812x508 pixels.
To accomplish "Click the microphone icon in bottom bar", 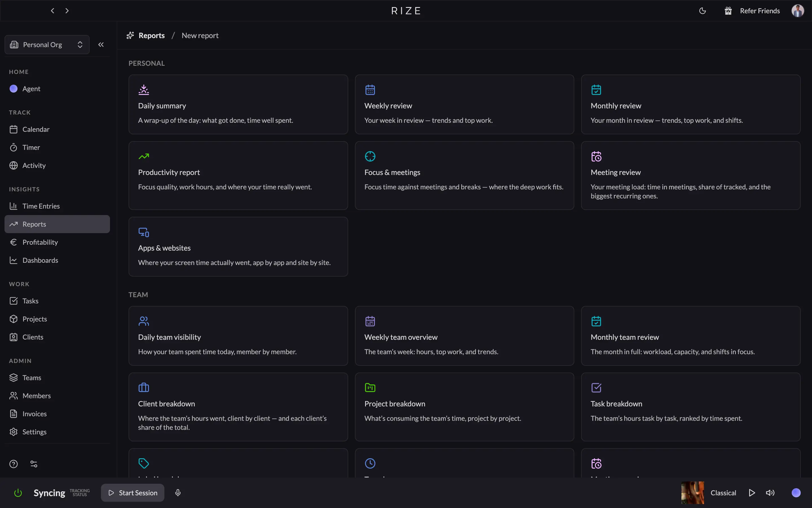I will 178,493.
